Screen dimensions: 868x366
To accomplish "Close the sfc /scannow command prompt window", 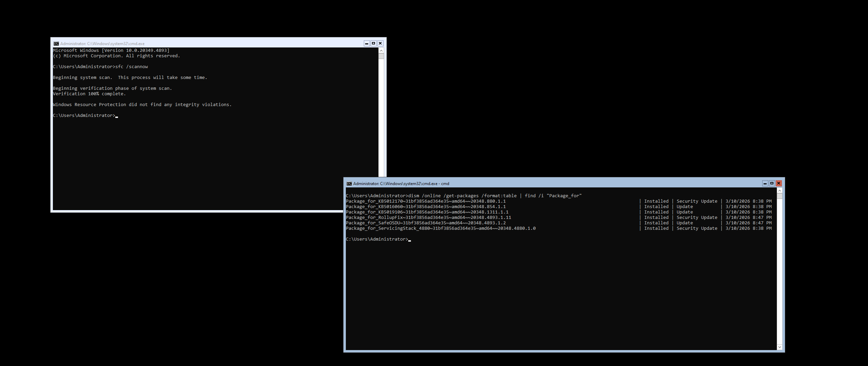I will tap(380, 43).
